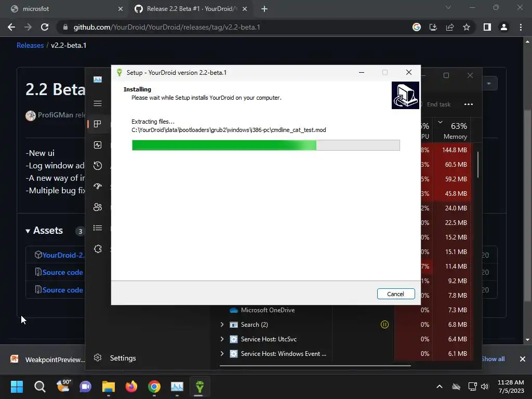
Task: Open WeakpointPreview download item
Action: pyautogui.click(x=47, y=360)
